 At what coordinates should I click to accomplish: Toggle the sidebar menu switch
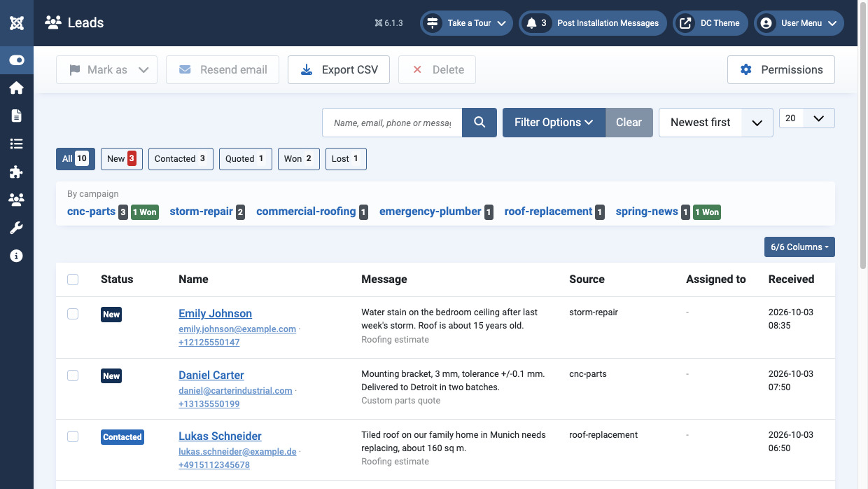point(17,60)
